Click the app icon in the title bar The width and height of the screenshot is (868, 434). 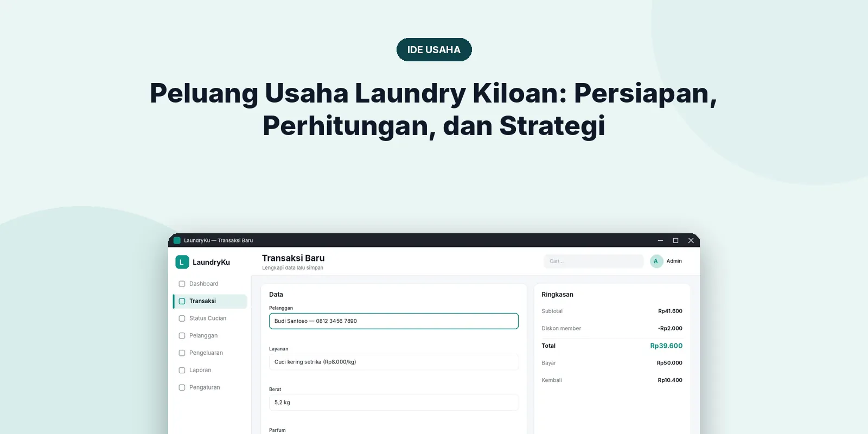tap(177, 240)
